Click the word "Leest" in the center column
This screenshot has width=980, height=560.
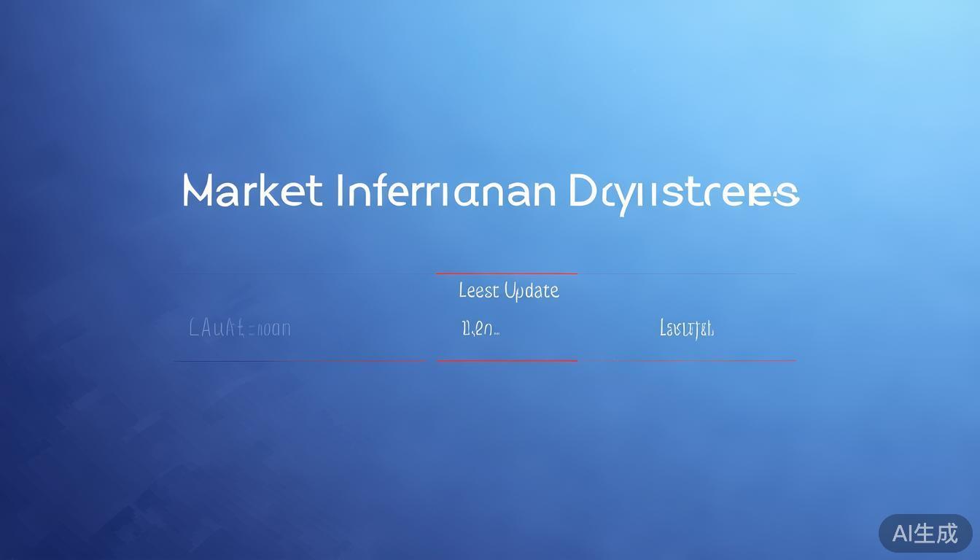coord(479,290)
